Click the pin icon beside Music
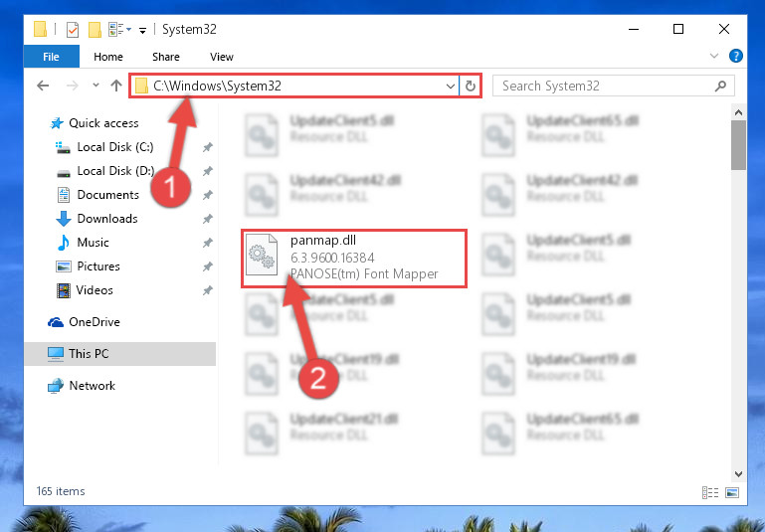765x532 pixels. [x=208, y=243]
